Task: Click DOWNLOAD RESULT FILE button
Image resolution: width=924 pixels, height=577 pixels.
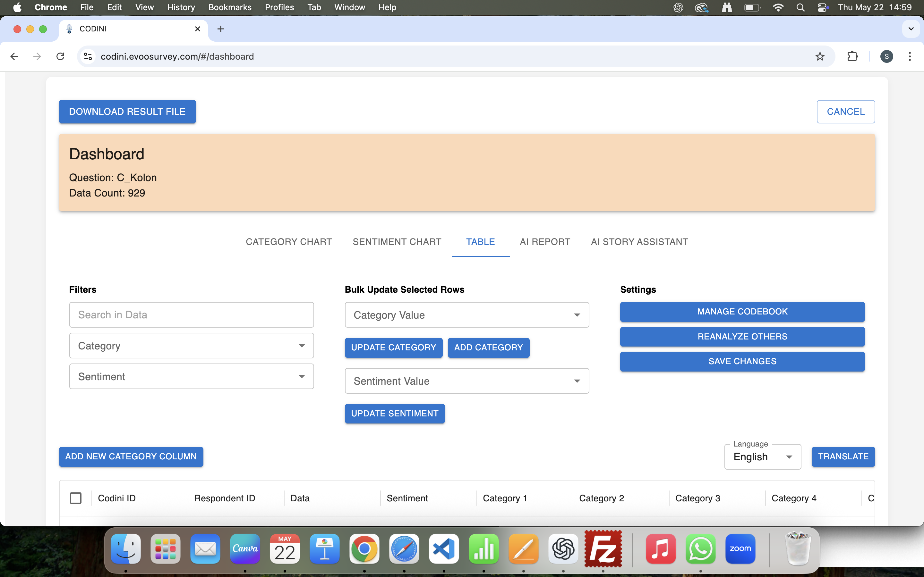Action: point(127,112)
